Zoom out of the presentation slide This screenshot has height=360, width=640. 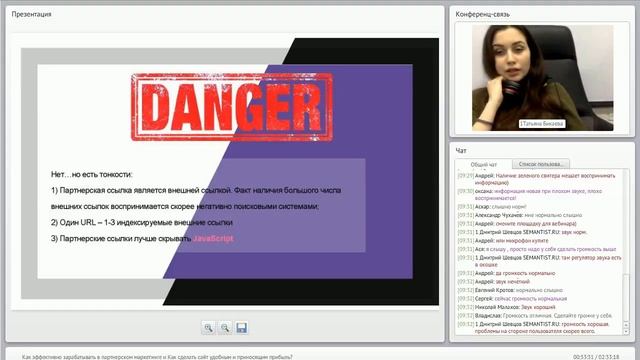tap(225, 328)
